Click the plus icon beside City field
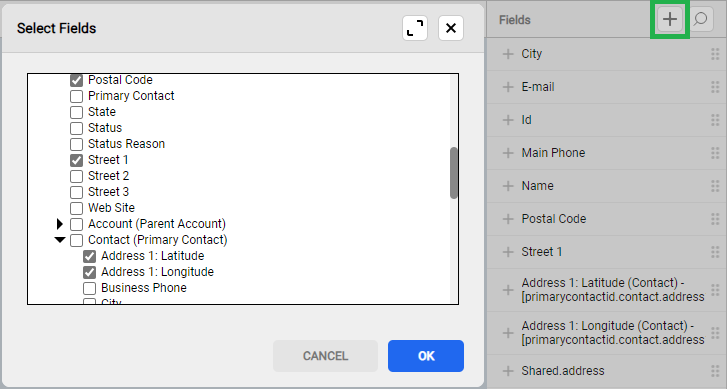727x389 pixels. pyautogui.click(x=508, y=54)
